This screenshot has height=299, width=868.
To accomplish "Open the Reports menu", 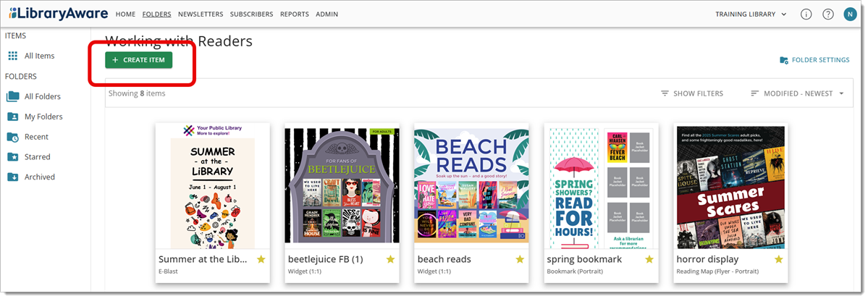I will point(295,14).
